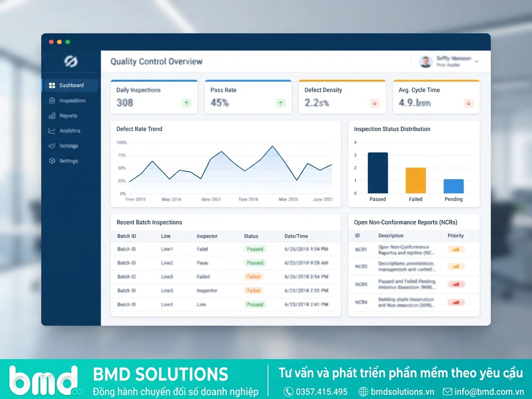Select the blue Pending bar
Screen dimensions: 532x399
454,186
